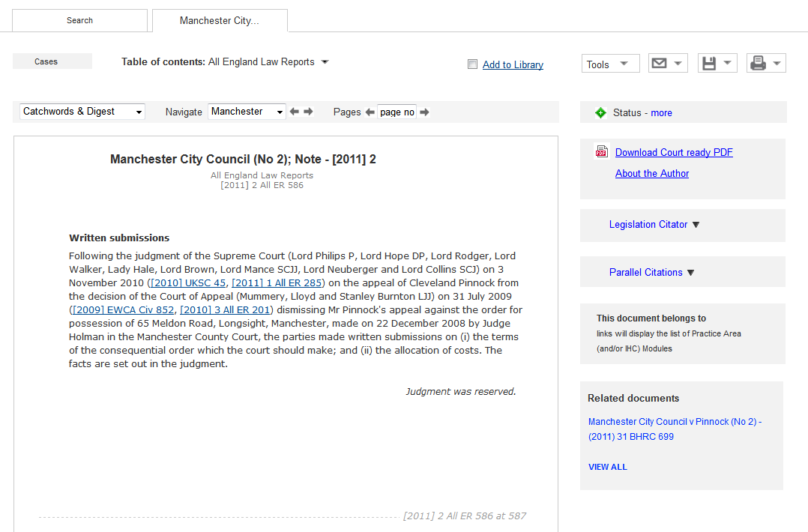Open Download Court ready PDF link
Screen dimensions: 808x532
pos(674,152)
